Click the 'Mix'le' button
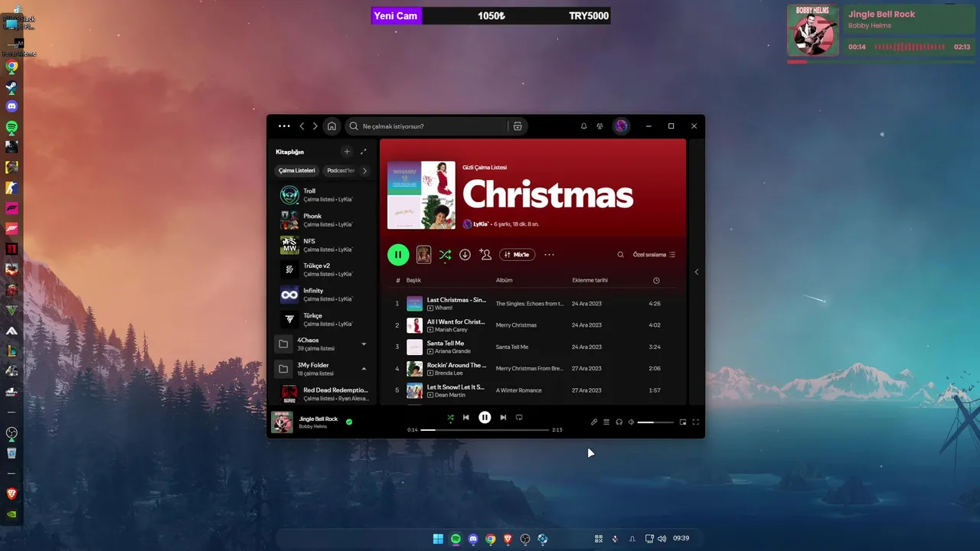This screenshot has height=551, width=980. pos(517,255)
